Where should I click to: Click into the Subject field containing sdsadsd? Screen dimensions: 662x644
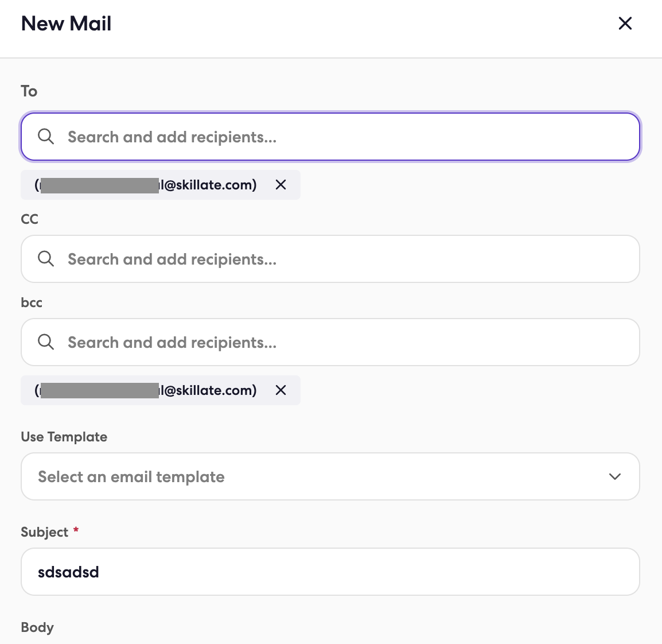coord(330,572)
